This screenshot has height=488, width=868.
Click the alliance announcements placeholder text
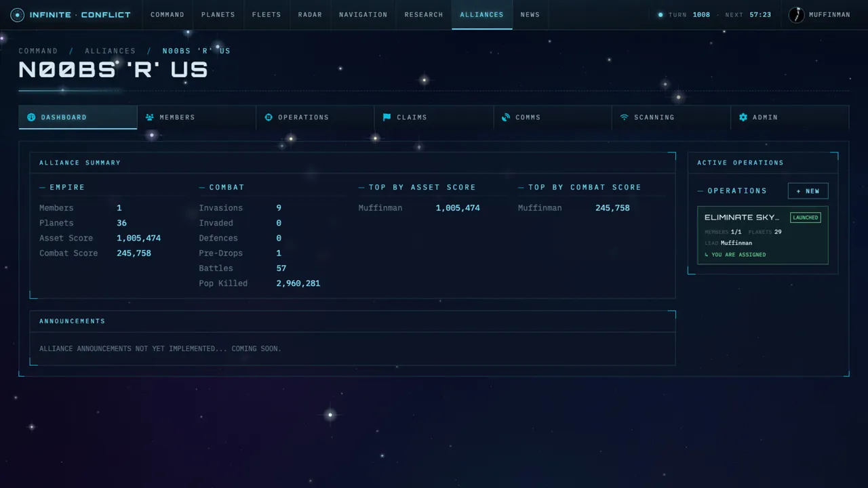(160, 348)
